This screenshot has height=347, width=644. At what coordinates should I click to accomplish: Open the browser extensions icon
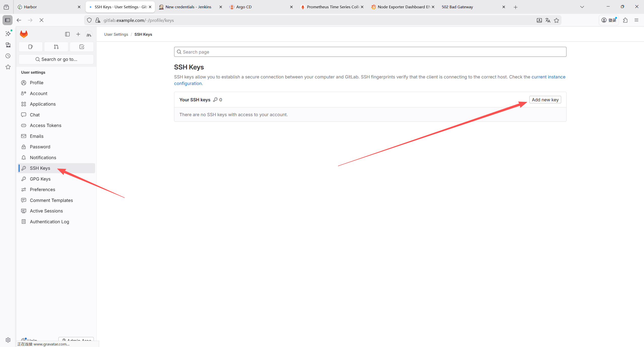pos(625,20)
